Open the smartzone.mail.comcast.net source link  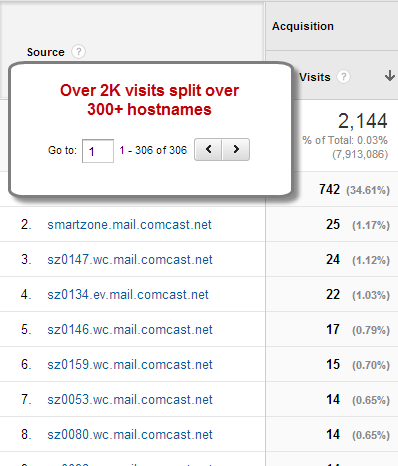pyautogui.click(x=129, y=225)
